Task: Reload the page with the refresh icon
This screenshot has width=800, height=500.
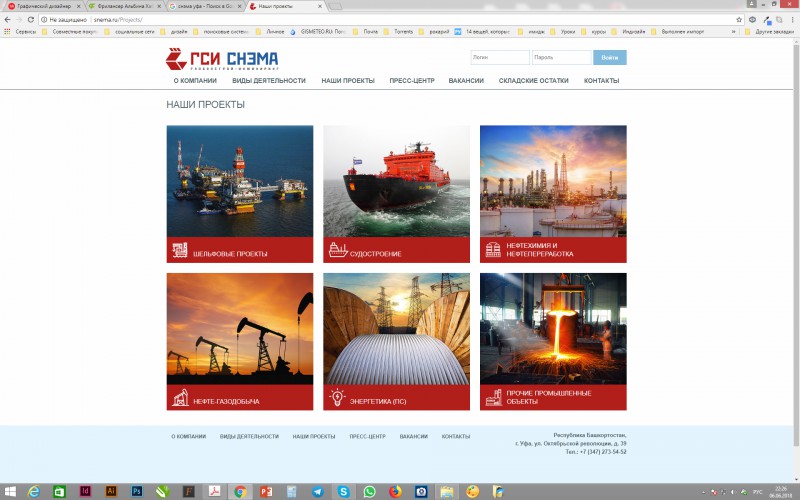Action: [31, 19]
